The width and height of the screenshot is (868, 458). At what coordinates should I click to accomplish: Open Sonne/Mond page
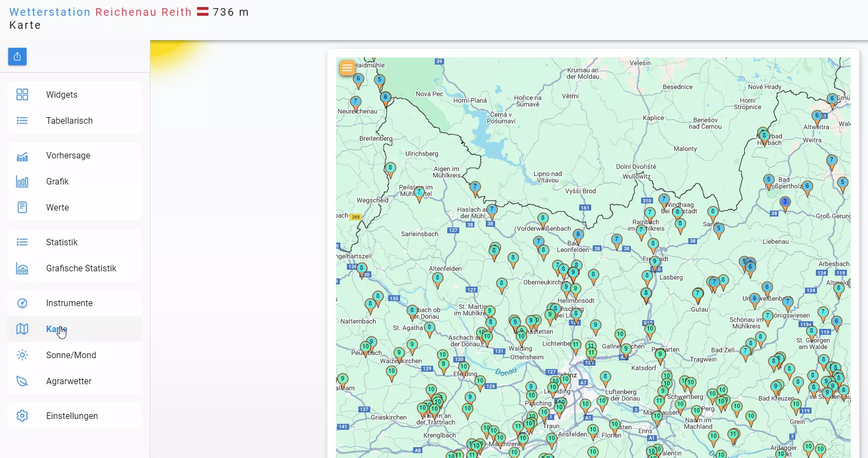click(74, 355)
